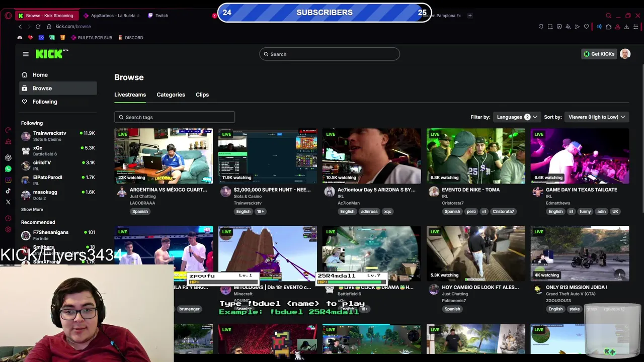Open F7Shenanigans recommended channel
Viewport: 644px width, 362px height.
coord(58,235)
